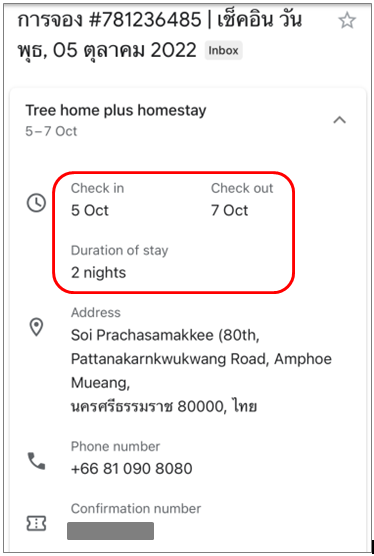Click the Phone number label
This screenshot has width=374, height=556.
pyautogui.click(x=115, y=446)
